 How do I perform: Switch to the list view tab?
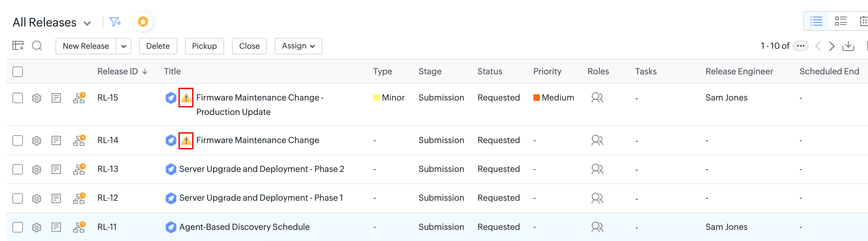pyautogui.click(x=816, y=21)
